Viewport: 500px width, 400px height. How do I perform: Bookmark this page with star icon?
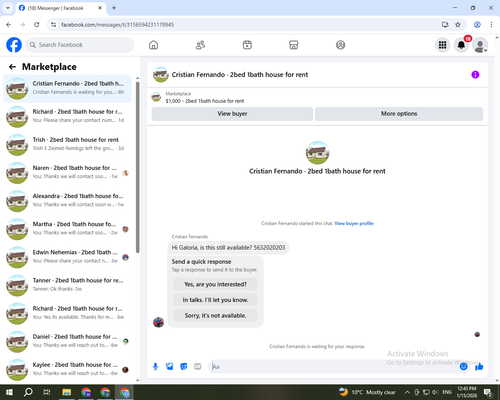[x=458, y=25]
